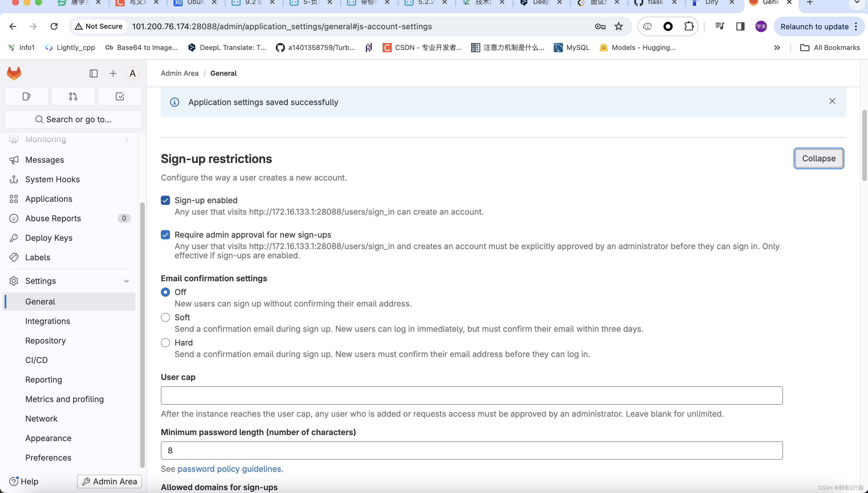868x493 pixels.
Task: Open the Monitoring sidebar icon
Action: click(x=14, y=139)
